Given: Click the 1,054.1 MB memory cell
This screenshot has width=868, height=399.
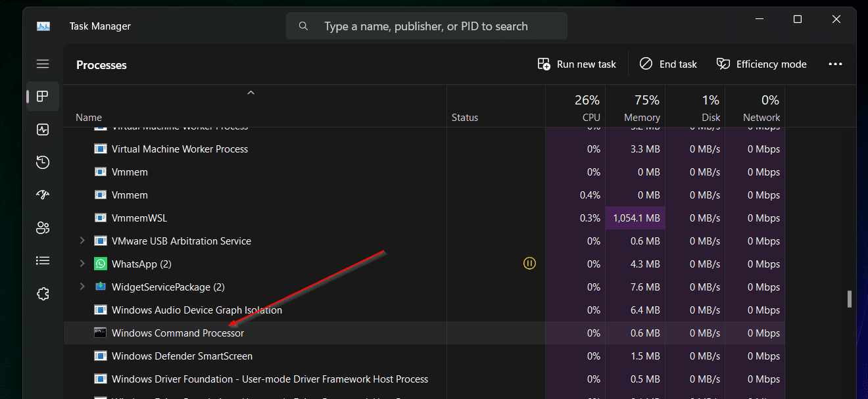Looking at the screenshot, I should (635, 218).
